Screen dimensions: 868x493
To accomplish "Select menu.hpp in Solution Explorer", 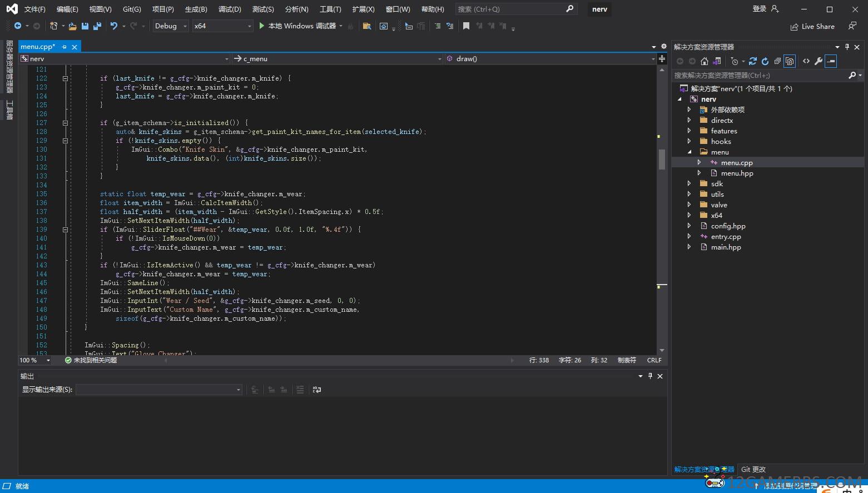I will coord(737,173).
